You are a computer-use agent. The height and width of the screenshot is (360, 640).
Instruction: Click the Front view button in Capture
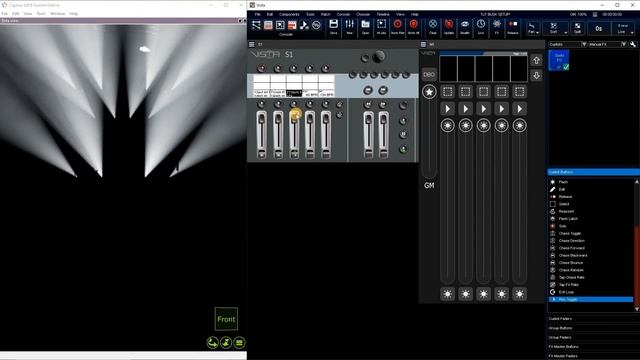tap(226, 319)
